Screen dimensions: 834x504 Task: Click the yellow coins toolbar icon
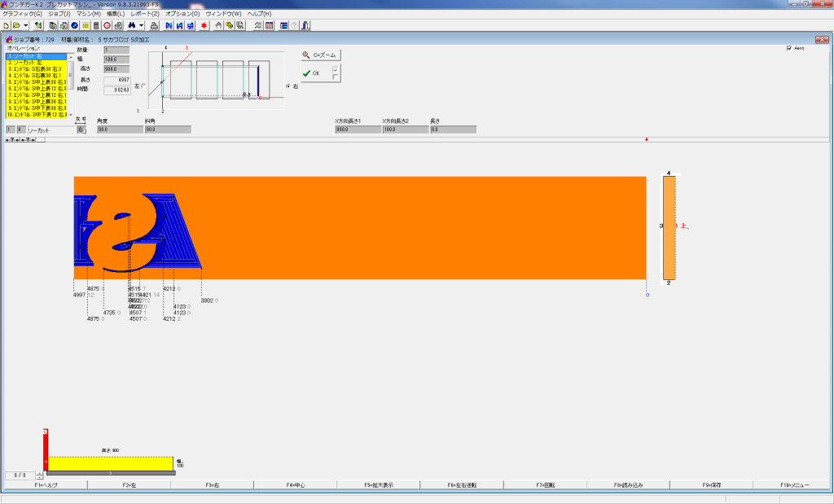[x=229, y=25]
